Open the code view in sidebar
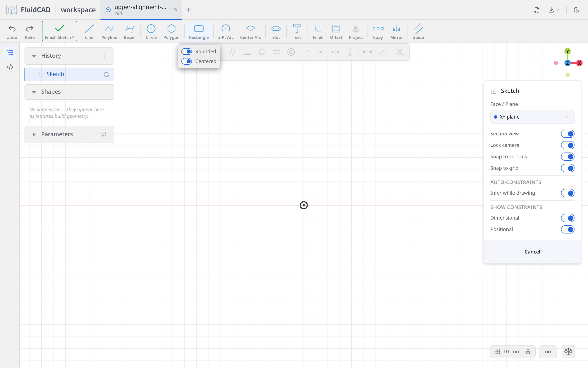The width and height of the screenshot is (588, 368). 10,67
